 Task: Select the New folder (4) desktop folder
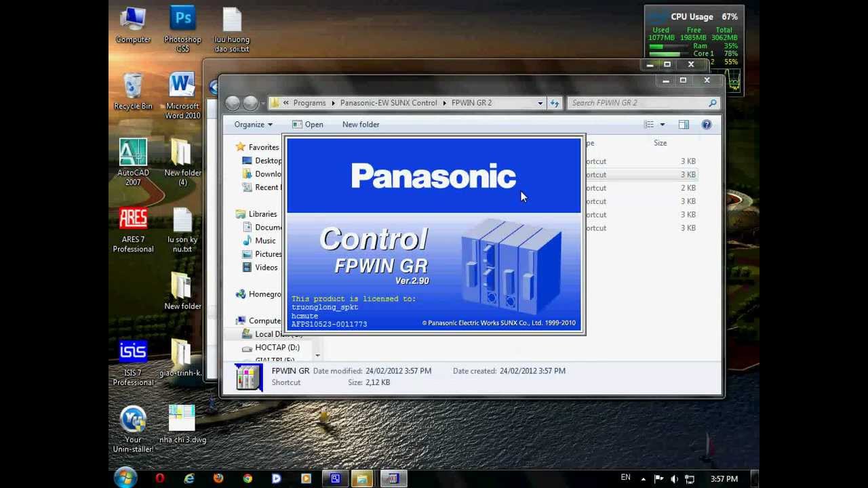(x=182, y=163)
